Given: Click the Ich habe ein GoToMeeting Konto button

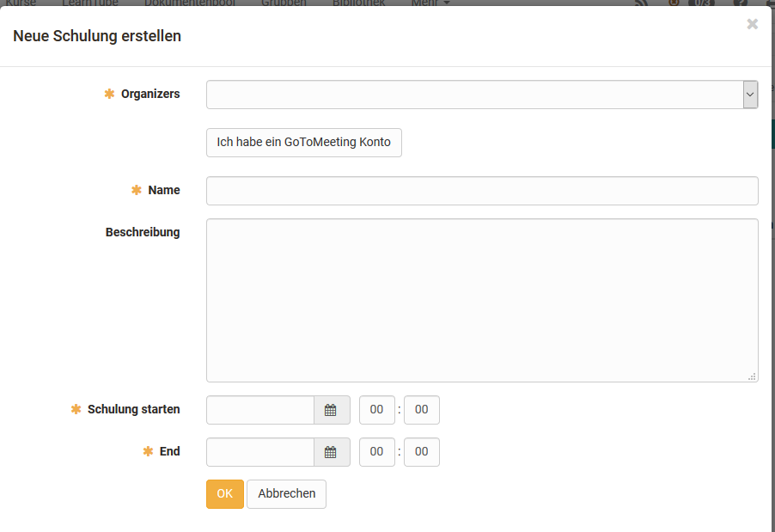Looking at the screenshot, I should tap(303, 142).
